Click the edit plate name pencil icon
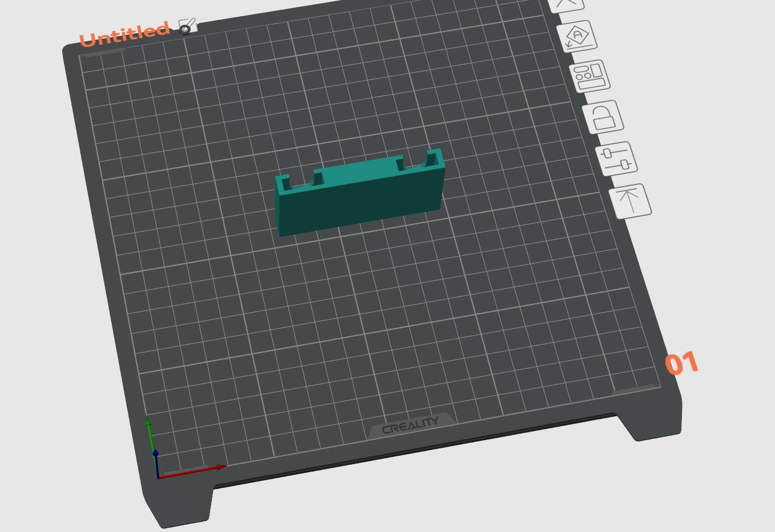Image resolution: width=775 pixels, height=532 pixels. click(x=187, y=26)
